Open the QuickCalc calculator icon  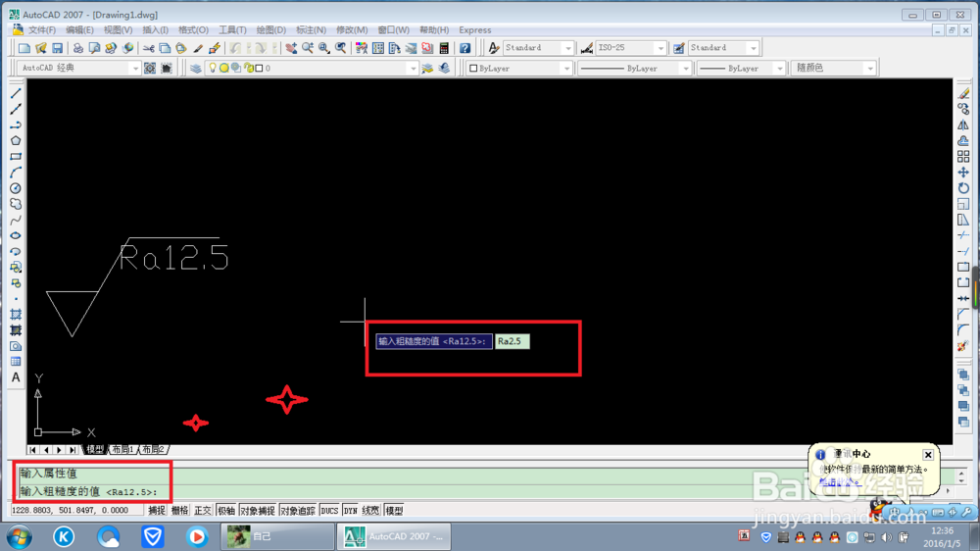coord(444,48)
